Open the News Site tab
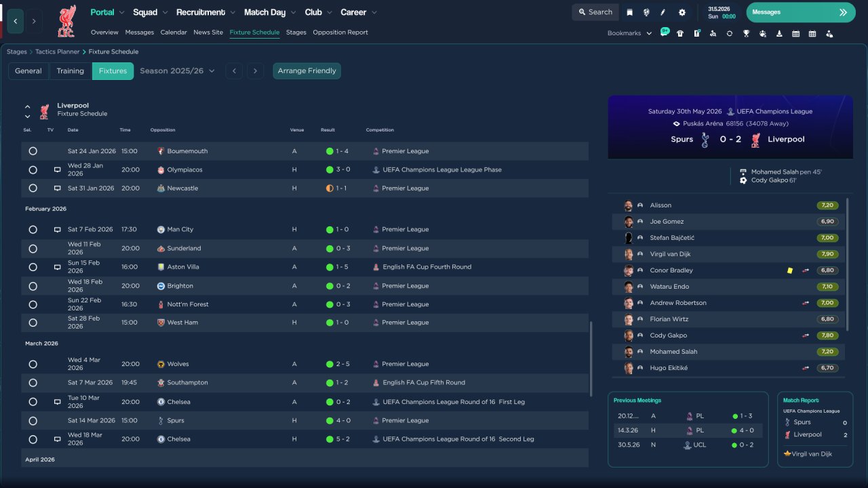This screenshot has width=868, height=488. pyautogui.click(x=208, y=33)
